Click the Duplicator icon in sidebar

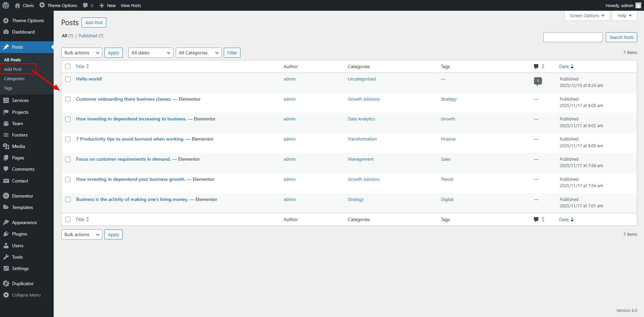click(6, 283)
